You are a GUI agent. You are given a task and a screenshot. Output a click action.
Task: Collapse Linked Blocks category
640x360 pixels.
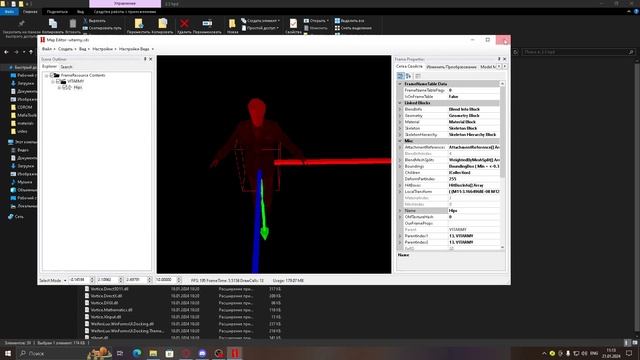click(x=400, y=103)
